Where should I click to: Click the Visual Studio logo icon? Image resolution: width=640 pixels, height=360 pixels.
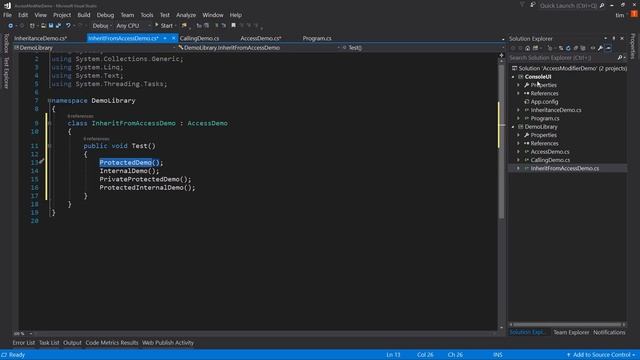pos(7,5)
